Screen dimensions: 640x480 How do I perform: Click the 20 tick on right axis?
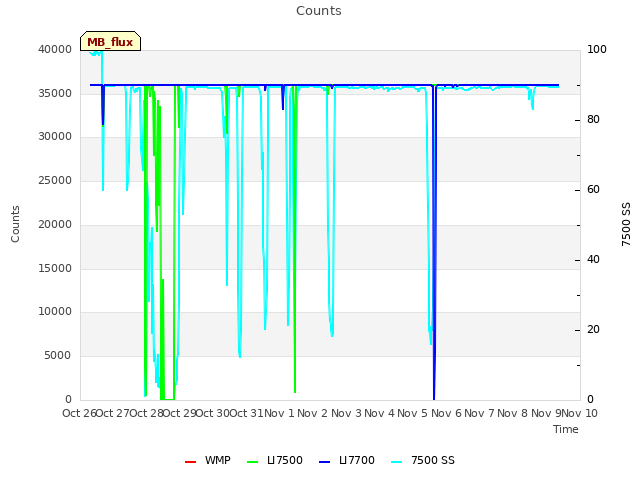click(593, 330)
